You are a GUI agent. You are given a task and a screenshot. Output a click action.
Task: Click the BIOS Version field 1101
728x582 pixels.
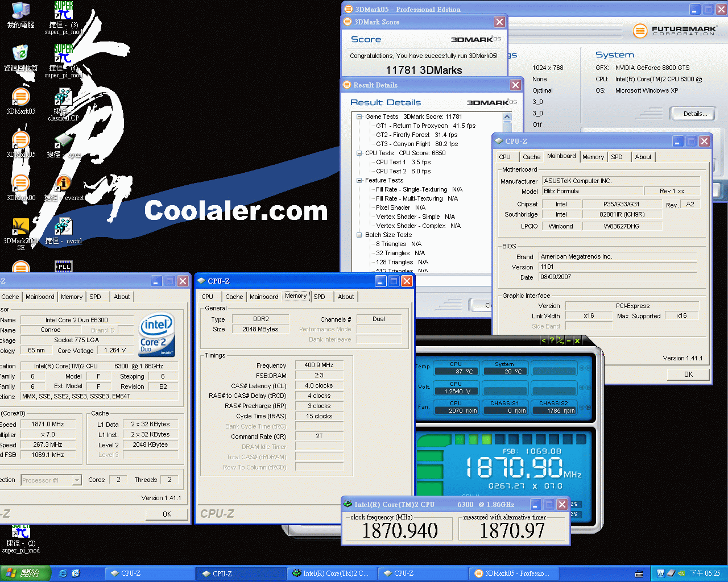coord(618,267)
